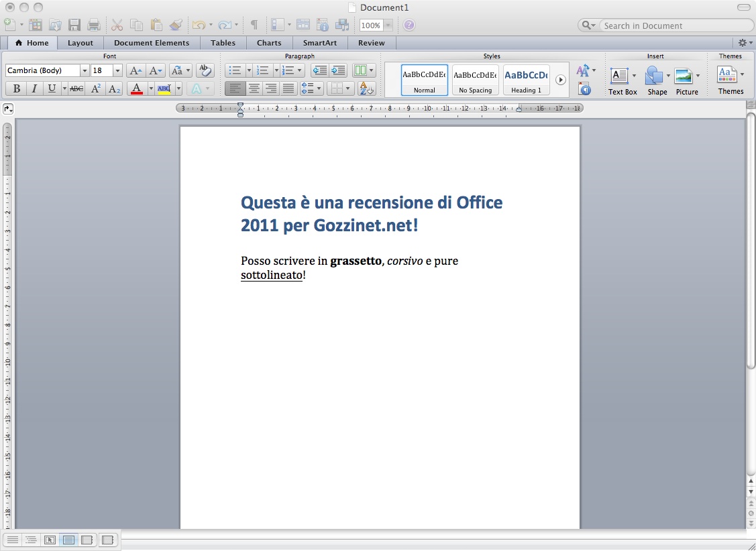
Task: Cut selection with the scissors icon
Action: 117,25
